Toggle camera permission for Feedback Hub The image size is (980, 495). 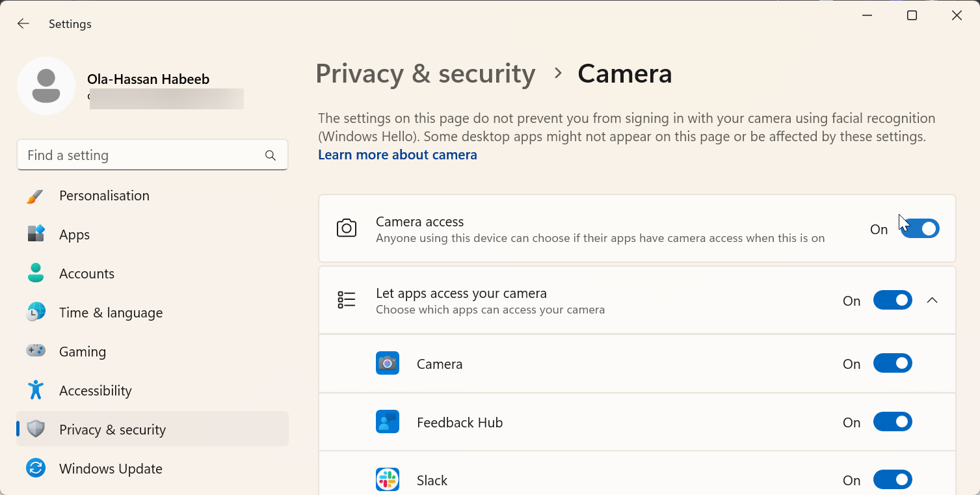click(x=892, y=422)
